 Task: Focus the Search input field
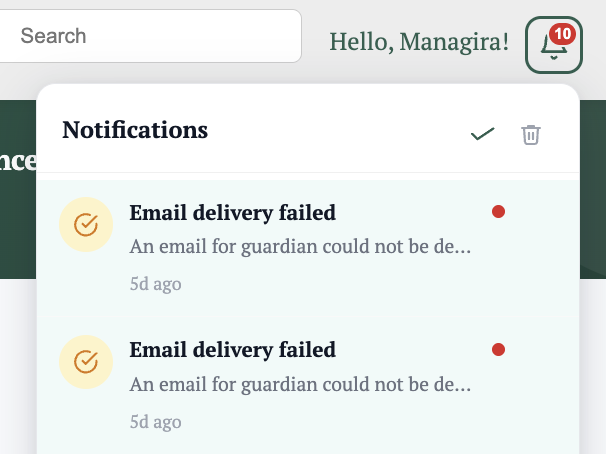pyautogui.click(x=150, y=36)
